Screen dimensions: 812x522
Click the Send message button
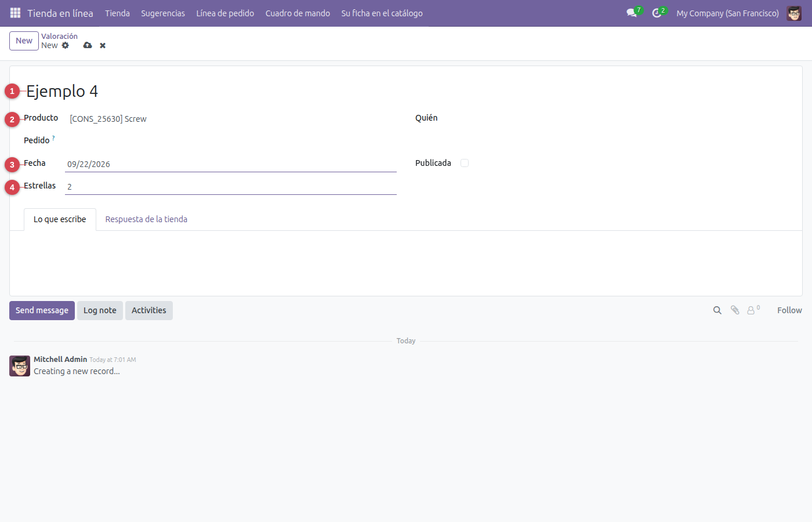(42, 310)
